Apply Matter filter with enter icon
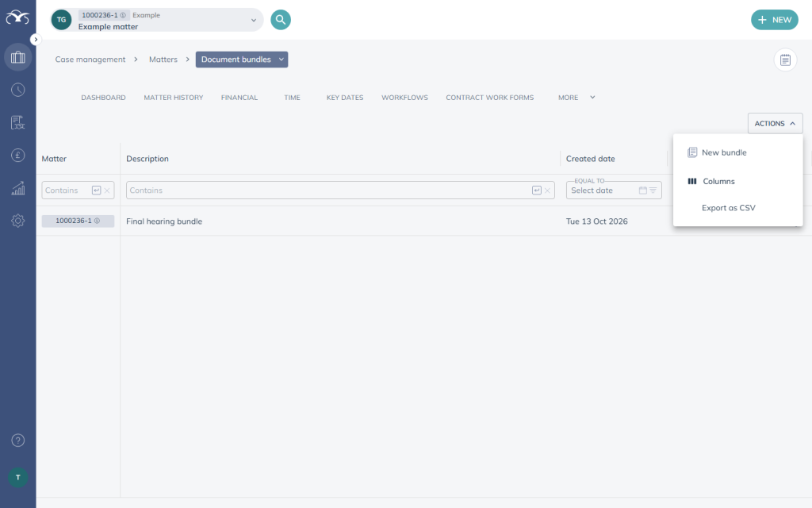Screen dimensions: 812x508 click(x=96, y=190)
